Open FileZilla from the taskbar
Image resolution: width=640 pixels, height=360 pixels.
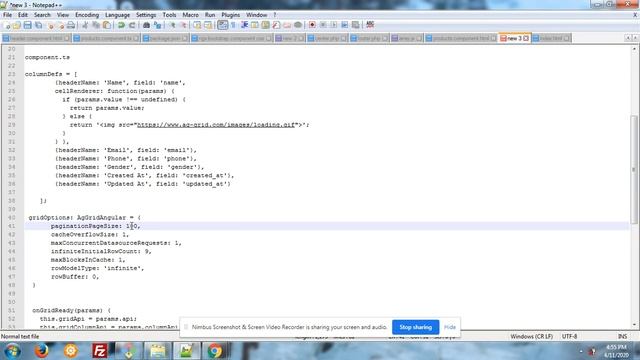coord(100,351)
